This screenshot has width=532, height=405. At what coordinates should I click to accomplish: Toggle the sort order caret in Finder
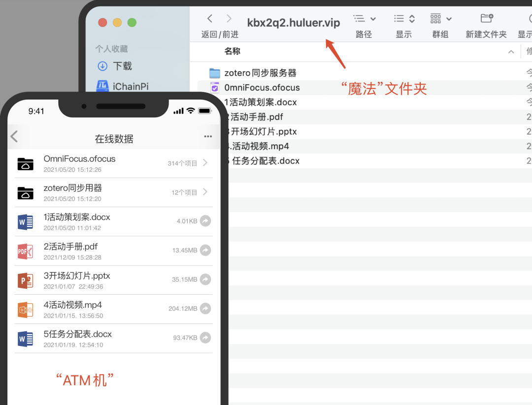click(x=511, y=52)
